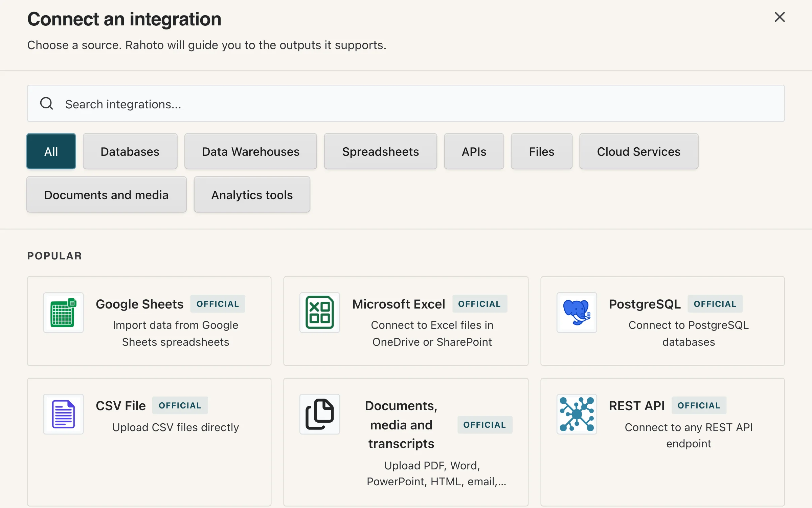
Task: Click the OFFICIAL badge beside REST API
Action: coord(699,405)
